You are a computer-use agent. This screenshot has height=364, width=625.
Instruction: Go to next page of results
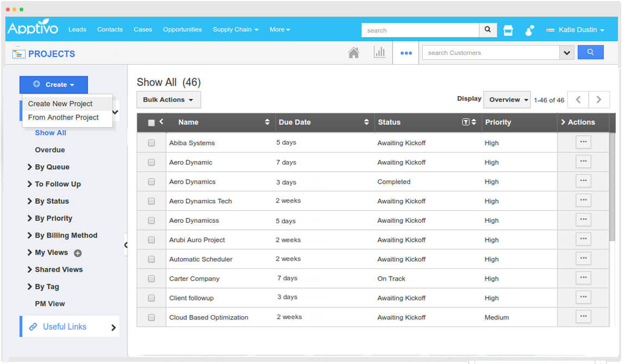tap(599, 100)
